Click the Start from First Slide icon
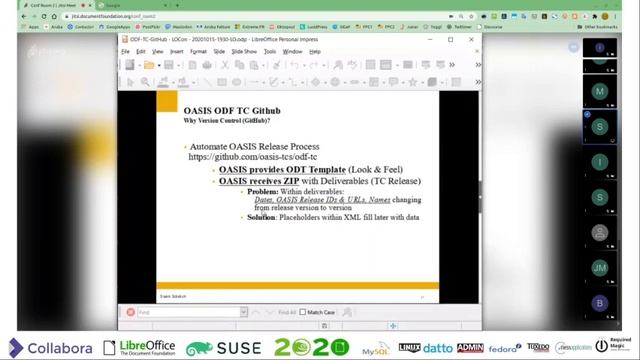 point(426,65)
